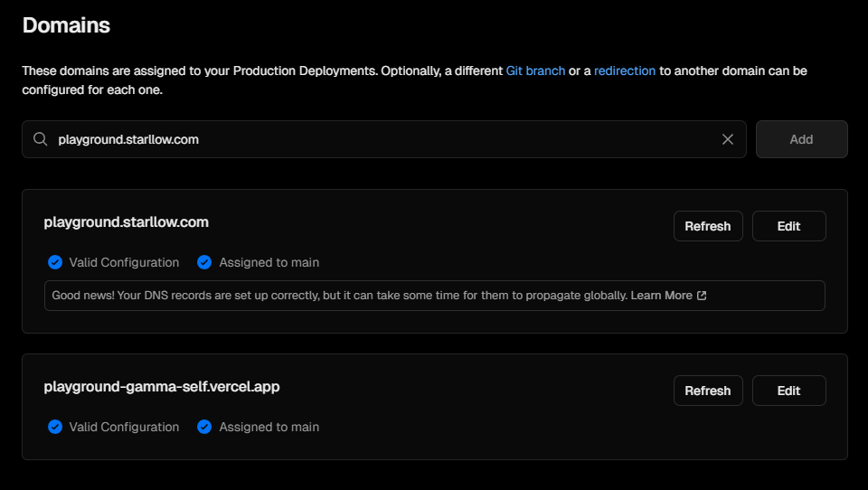The width and height of the screenshot is (868, 490).
Task: Open the Learn More link
Action: [x=662, y=296]
